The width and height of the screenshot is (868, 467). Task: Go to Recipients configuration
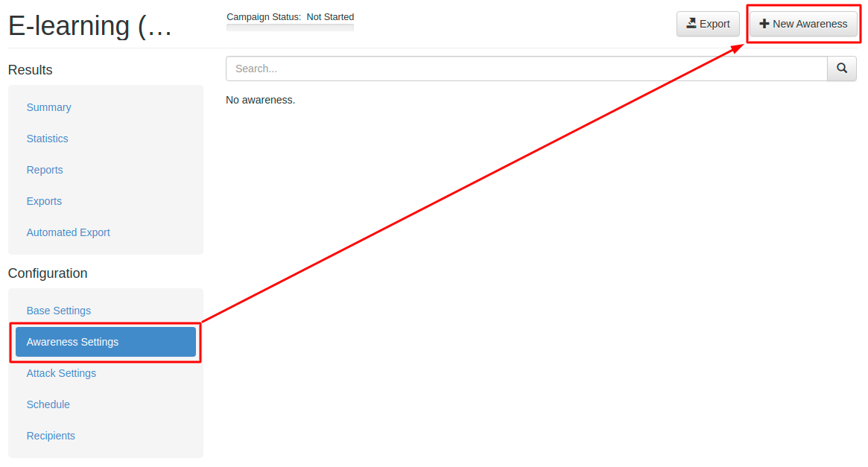[x=51, y=436]
